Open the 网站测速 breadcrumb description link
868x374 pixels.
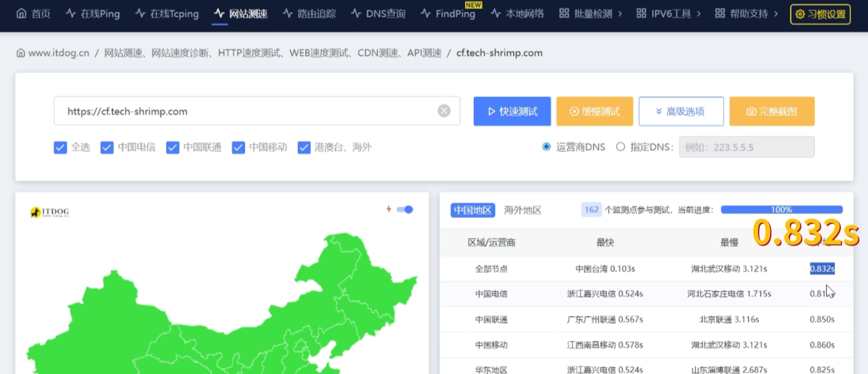coord(273,53)
